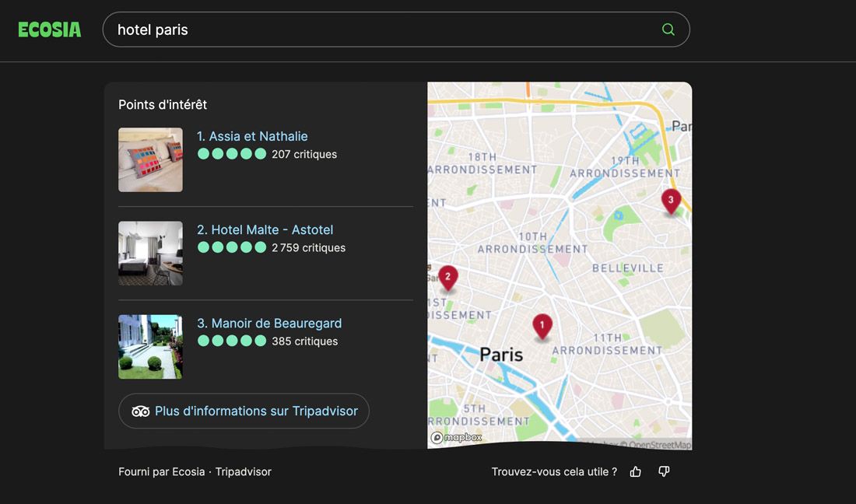Click the thumbs down feedback icon
This screenshot has width=856, height=504.
(x=664, y=472)
